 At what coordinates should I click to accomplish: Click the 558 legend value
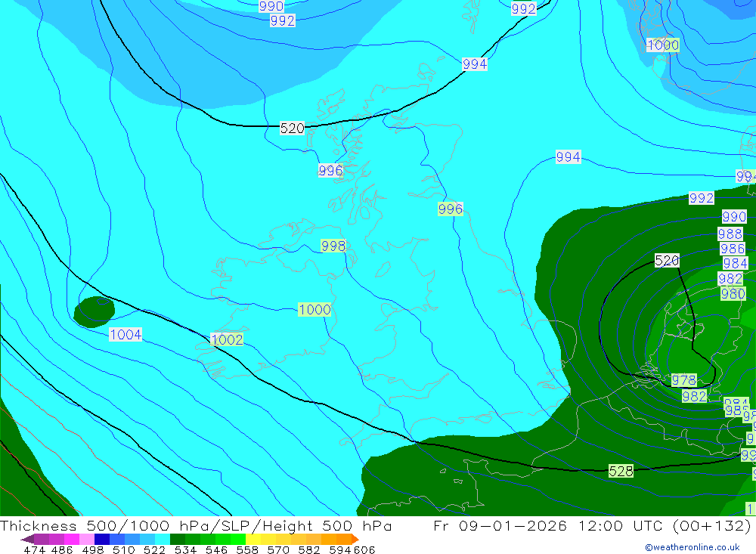[x=247, y=549]
